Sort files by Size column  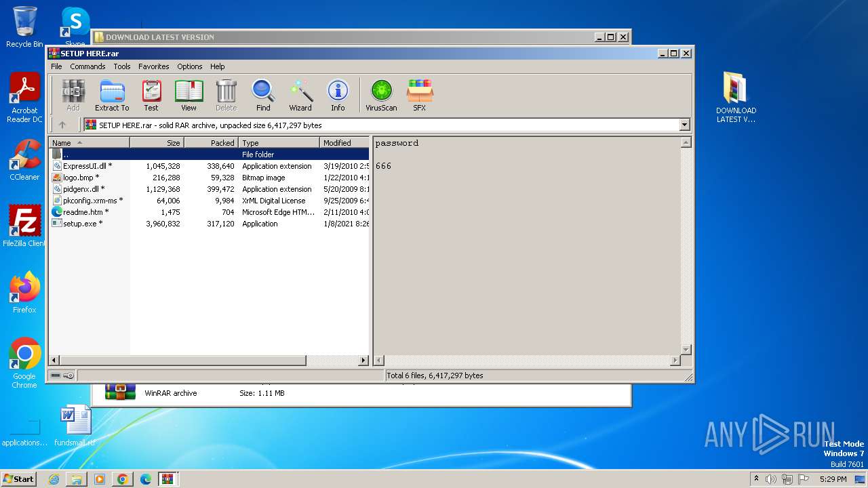point(157,143)
